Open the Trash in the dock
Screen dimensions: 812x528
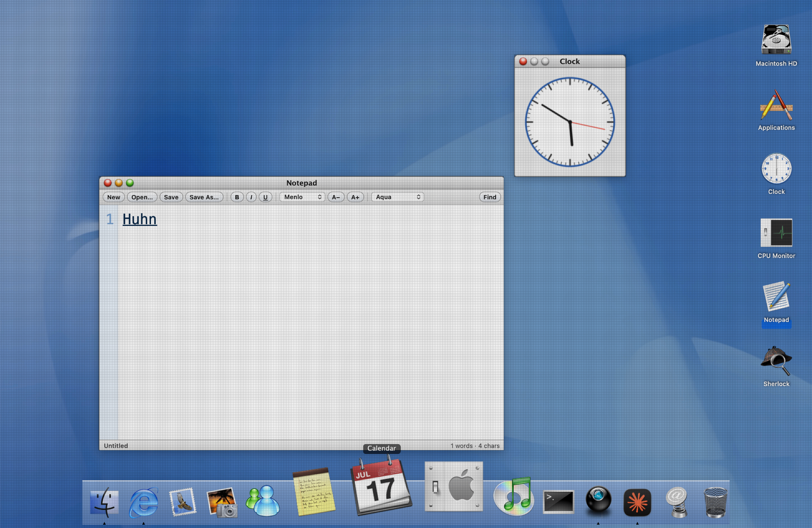coord(715,502)
